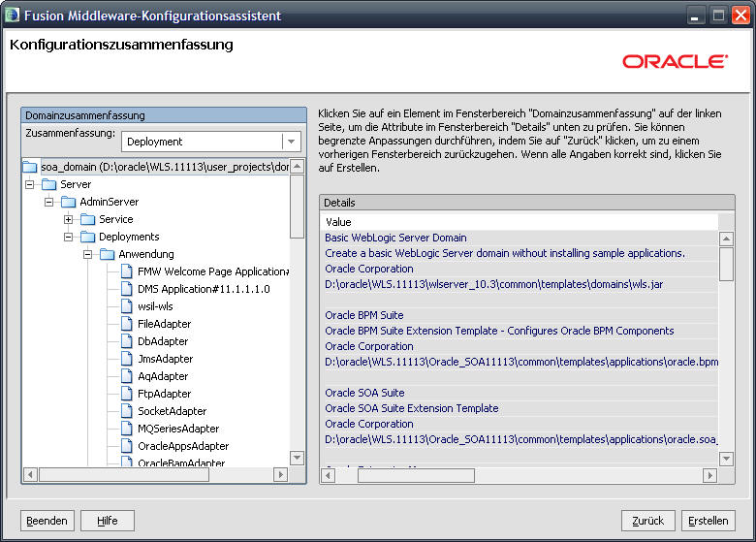The width and height of the screenshot is (756, 542).
Task: Click the MQSeriesAdapter file icon
Action: 127,429
